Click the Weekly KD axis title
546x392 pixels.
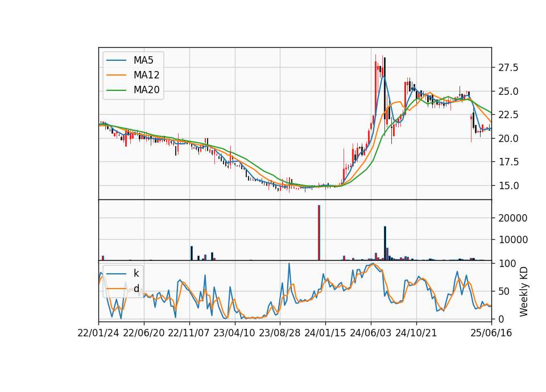(x=523, y=291)
